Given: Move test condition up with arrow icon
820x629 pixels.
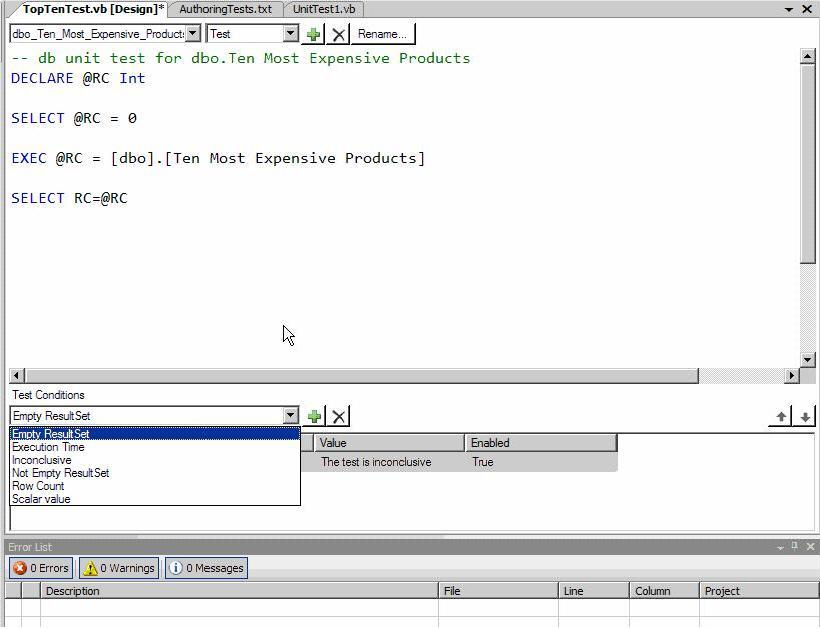Looking at the screenshot, I should tap(781, 417).
